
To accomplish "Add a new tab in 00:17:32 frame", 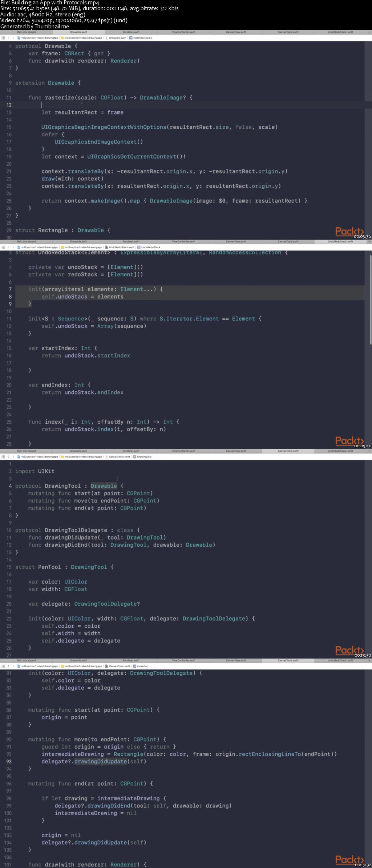I will tap(369, 660).
